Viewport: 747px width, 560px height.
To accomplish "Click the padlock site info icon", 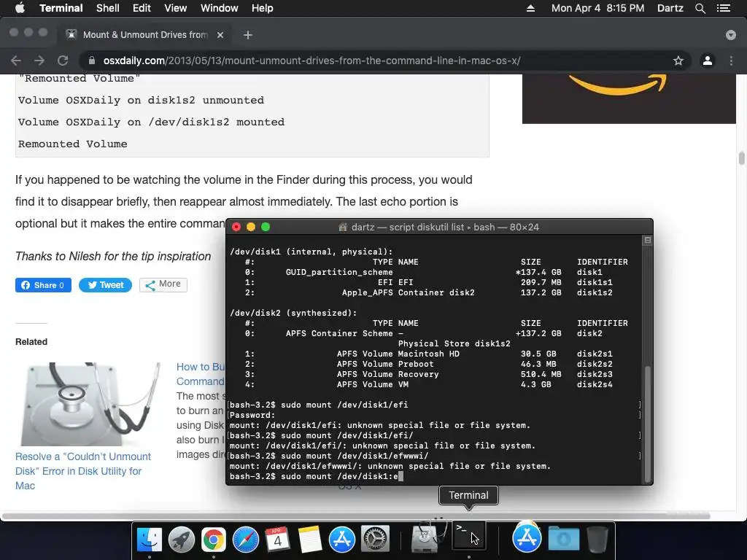I will pos(93,61).
